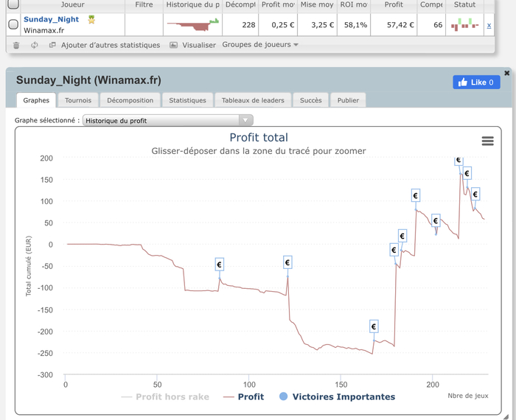Click euro win marker near game 168
Screen dimensions: 516x420
pyautogui.click(x=374, y=326)
